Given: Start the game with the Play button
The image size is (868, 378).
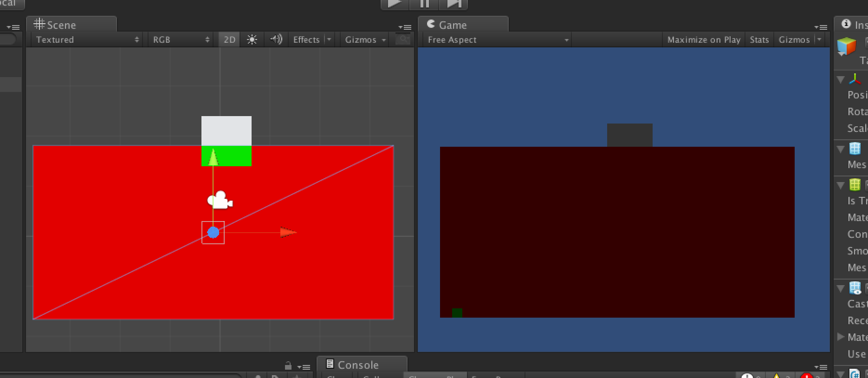Looking at the screenshot, I should (395, 4).
